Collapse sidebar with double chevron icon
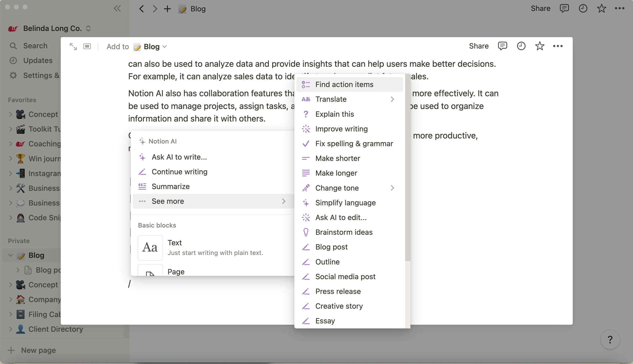The width and height of the screenshot is (633, 364). [x=117, y=9]
